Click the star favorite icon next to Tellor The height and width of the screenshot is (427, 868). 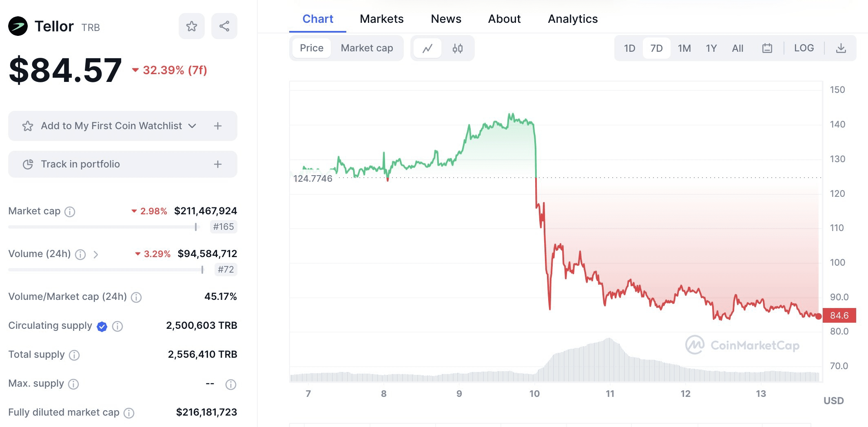click(x=191, y=26)
